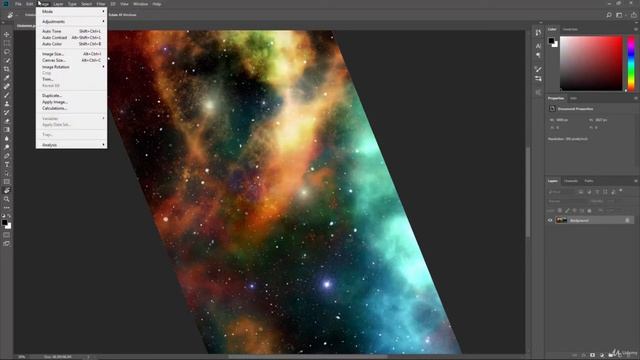Open the layer blend mode dropdown
The width and height of the screenshot is (640, 360).
tap(566, 201)
